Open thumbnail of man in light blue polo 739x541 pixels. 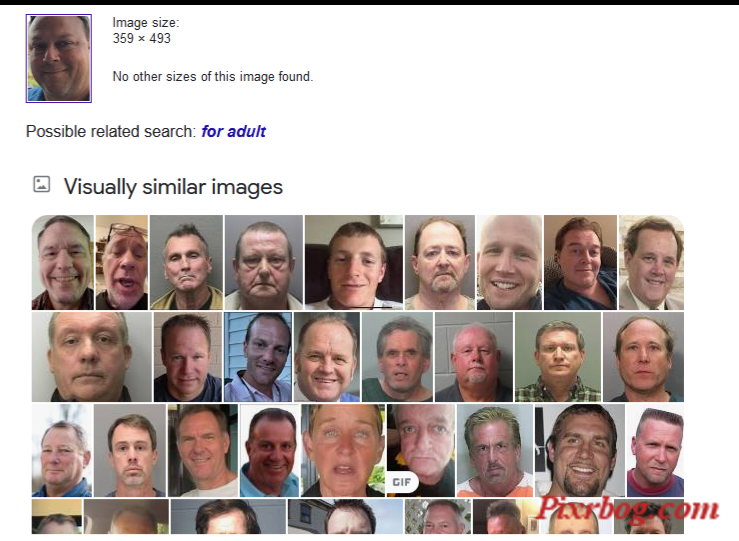270,451
